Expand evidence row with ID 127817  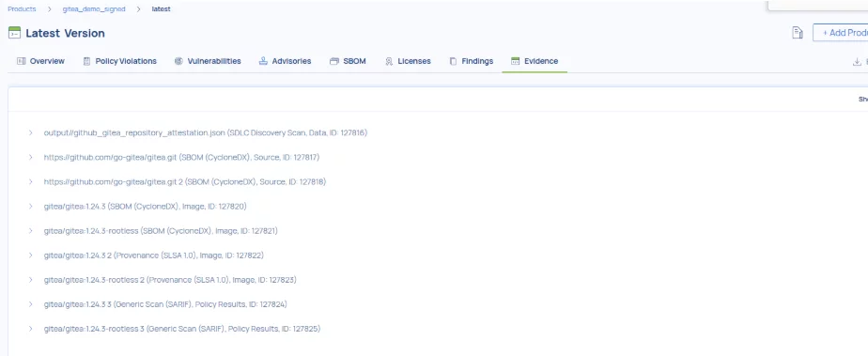coord(31,157)
